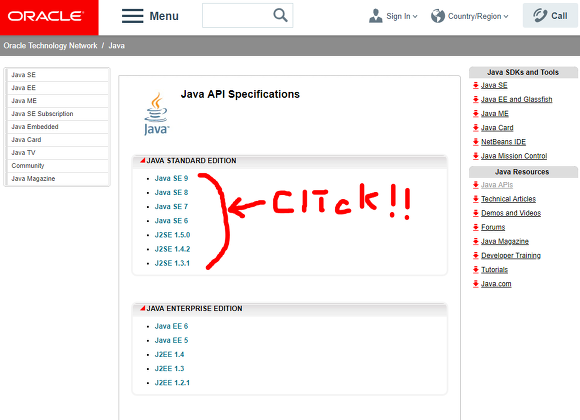Click red arrow icon beside Java SE link
The image size is (580, 420).
(x=476, y=85)
